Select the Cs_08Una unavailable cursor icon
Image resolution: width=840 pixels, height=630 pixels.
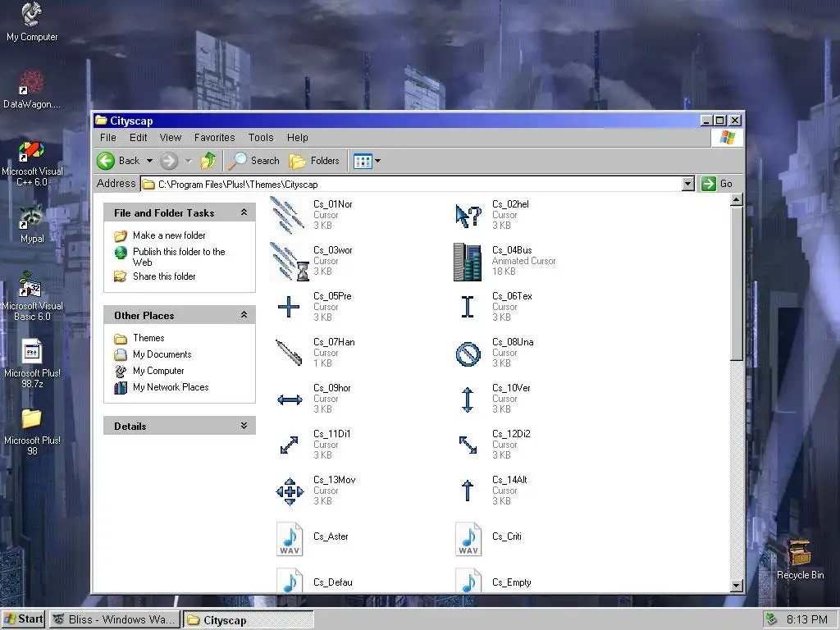tap(468, 354)
